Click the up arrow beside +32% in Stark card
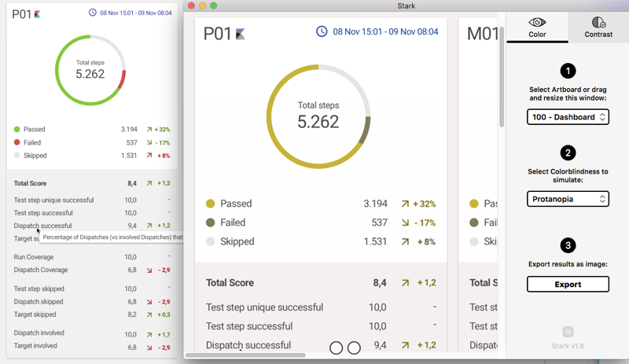629x364 pixels. (405, 204)
